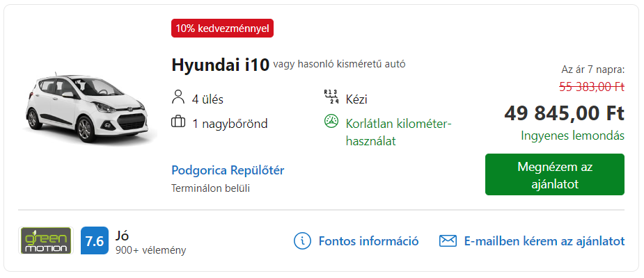Click the manual gearbox icon
Screen dimensions: 644x278
(x=331, y=97)
